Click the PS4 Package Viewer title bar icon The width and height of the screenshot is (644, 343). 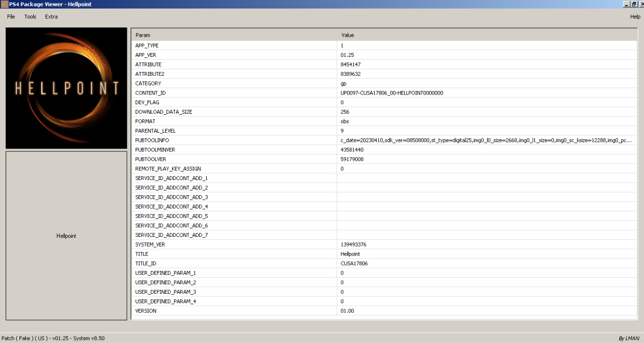(5, 4)
